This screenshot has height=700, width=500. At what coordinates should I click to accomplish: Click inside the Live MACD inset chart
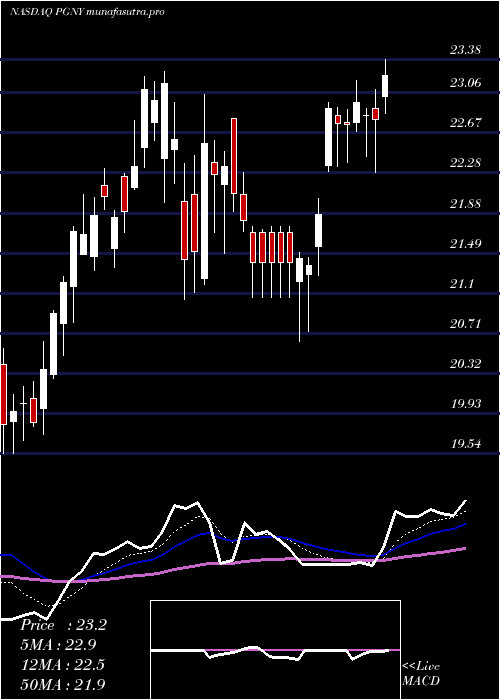click(275, 650)
